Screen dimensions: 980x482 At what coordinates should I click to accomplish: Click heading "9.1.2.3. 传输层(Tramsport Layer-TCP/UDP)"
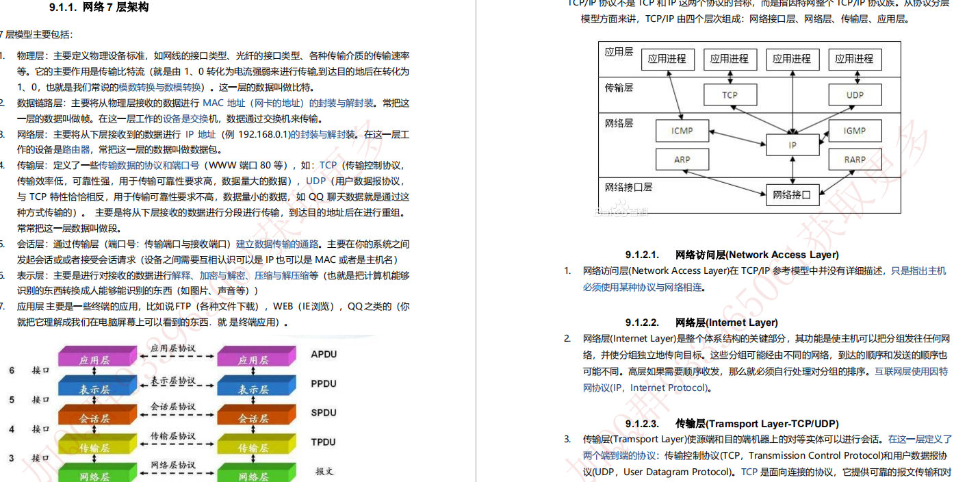click(x=732, y=424)
